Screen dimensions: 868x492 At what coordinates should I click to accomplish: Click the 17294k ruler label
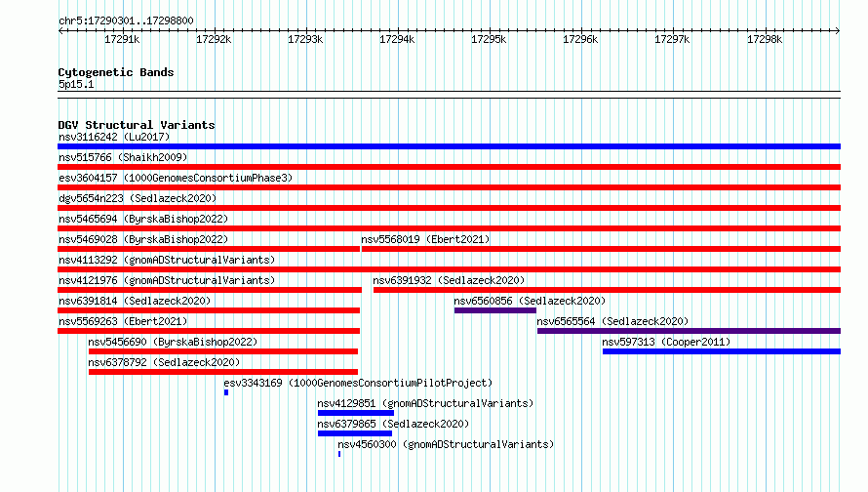(397, 39)
